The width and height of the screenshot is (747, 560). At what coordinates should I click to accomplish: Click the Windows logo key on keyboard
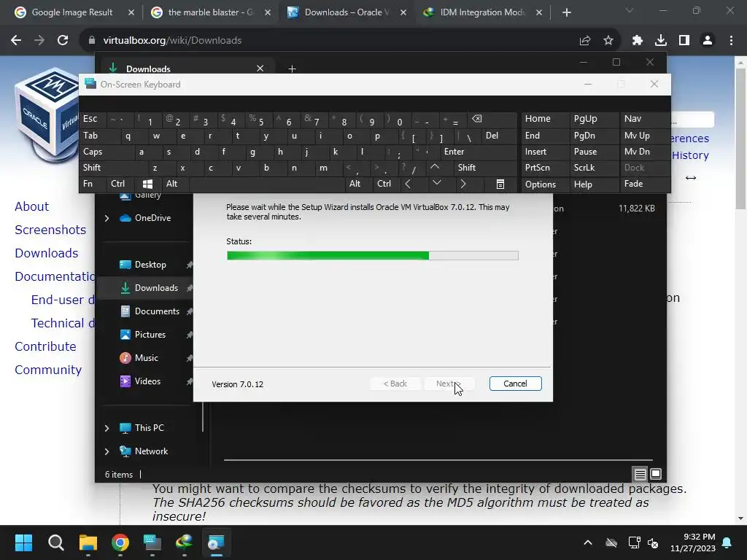pyautogui.click(x=147, y=184)
